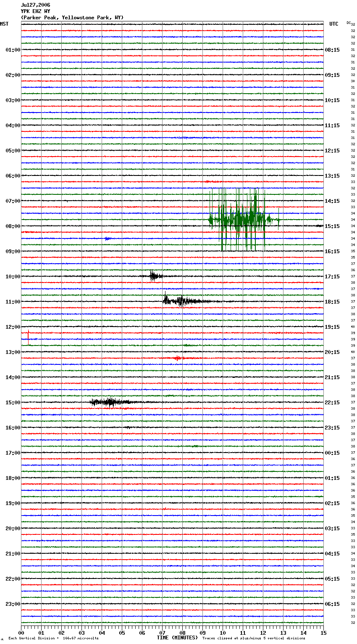Pick the 05:00 MST time label
357x644 pixels.
(x=13, y=151)
